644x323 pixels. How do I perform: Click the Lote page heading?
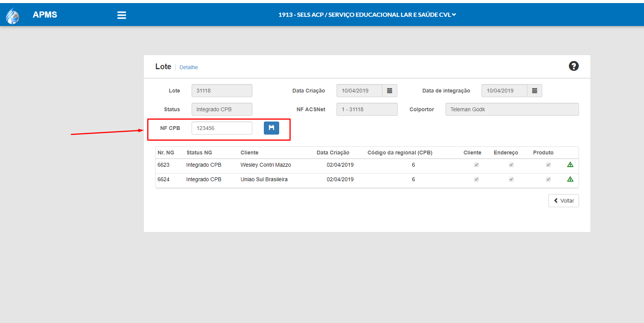click(163, 67)
